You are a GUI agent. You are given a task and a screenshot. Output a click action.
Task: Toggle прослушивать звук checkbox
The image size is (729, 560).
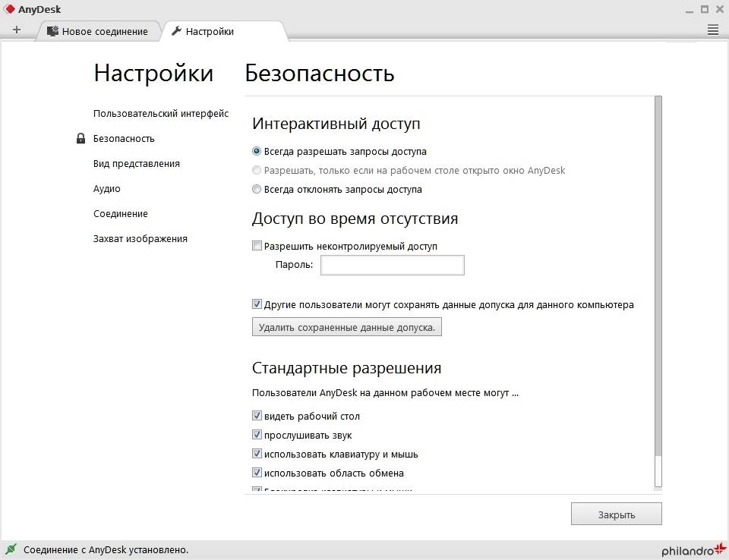[x=257, y=435]
